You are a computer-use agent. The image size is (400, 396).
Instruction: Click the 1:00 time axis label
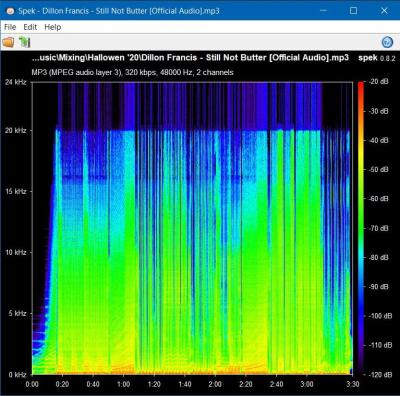click(x=123, y=384)
